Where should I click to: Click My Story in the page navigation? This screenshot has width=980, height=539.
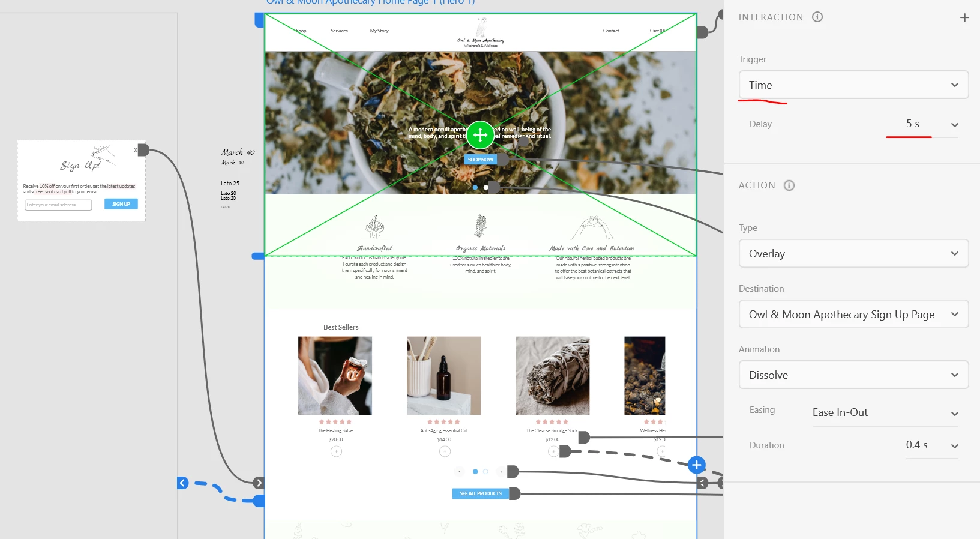pos(379,31)
